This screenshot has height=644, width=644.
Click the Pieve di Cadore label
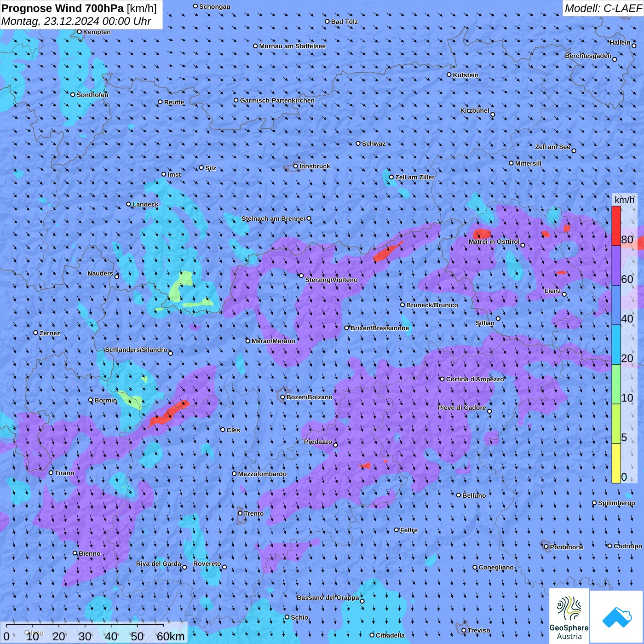click(x=462, y=408)
